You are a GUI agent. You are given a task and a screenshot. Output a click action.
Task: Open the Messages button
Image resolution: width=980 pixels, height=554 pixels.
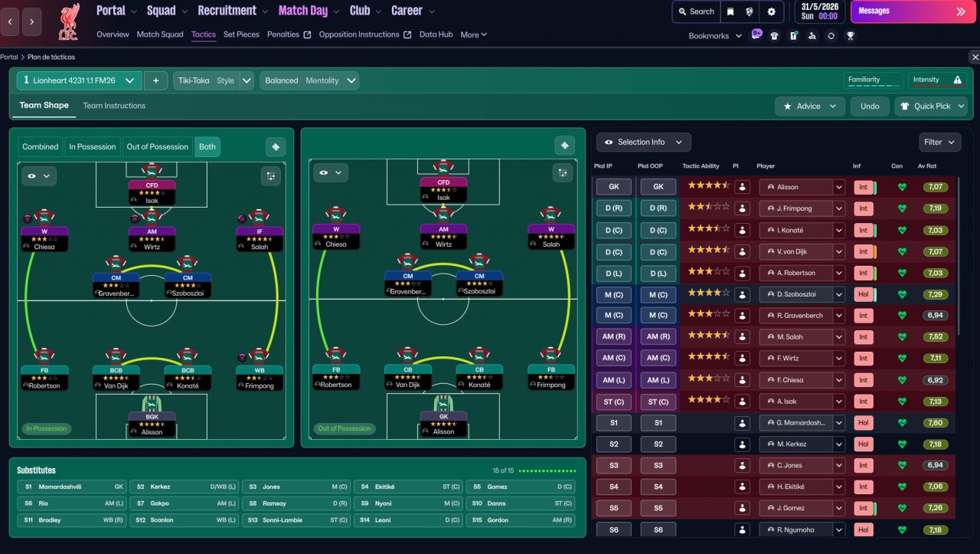click(x=912, y=11)
